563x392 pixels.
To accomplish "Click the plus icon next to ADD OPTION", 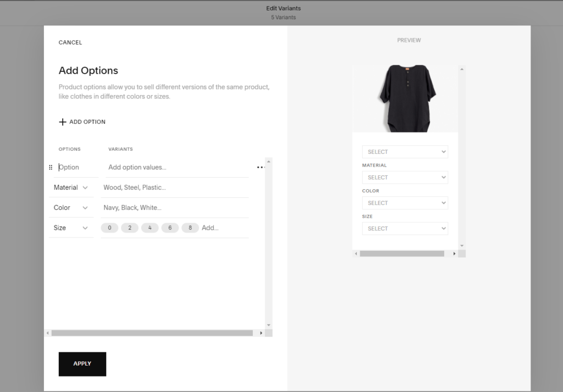I will [x=63, y=122].
